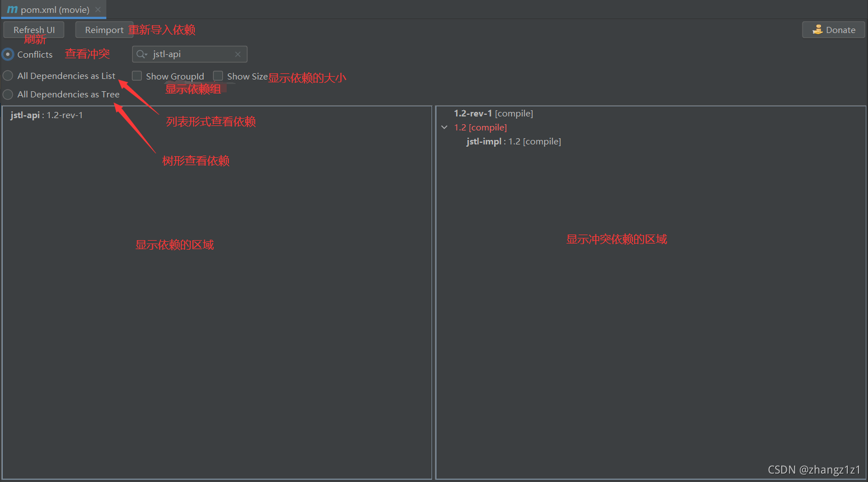868x482 pixels.
Task: Enable the Show GroupId checkbox
Action: 137,76
